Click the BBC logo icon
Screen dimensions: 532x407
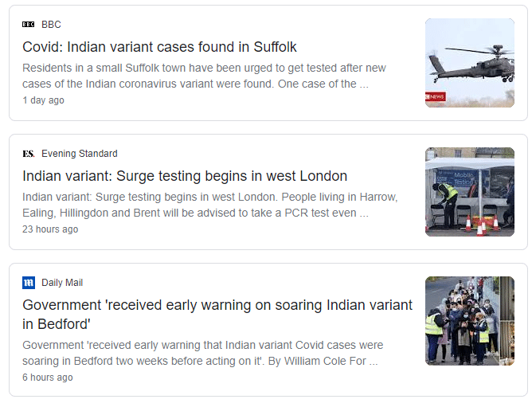28,25
